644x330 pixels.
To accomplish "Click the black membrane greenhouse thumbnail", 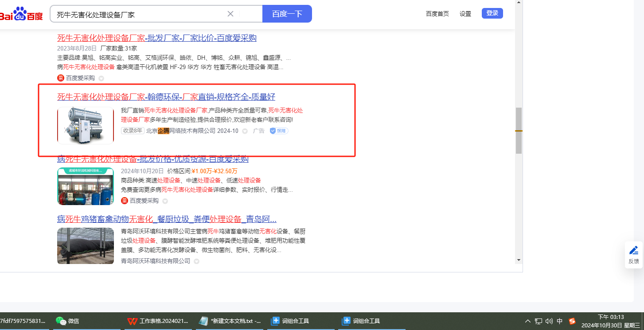I will (86, 246).
